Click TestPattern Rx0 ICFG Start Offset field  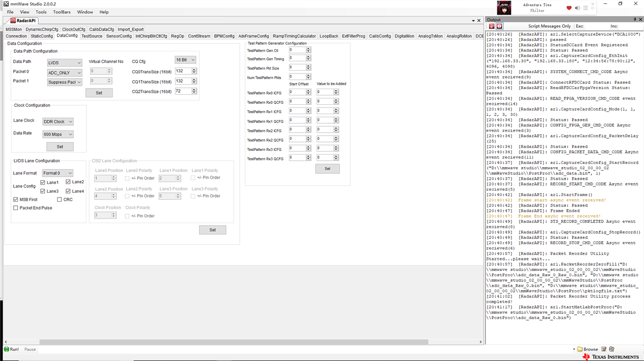click(297, 92)
